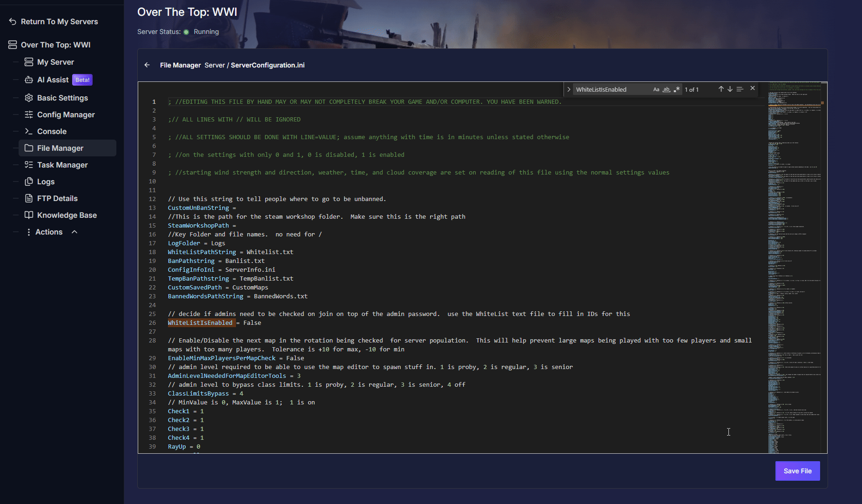Screen dimensions: 862x504
Task: Open Config Manager in sidebar
Action: [66, 114]
